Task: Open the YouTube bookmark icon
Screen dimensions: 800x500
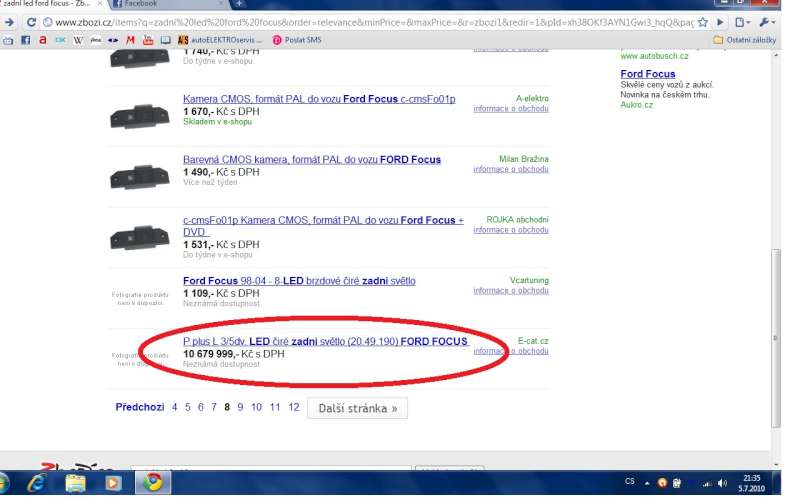Action: tap(147, 40)
